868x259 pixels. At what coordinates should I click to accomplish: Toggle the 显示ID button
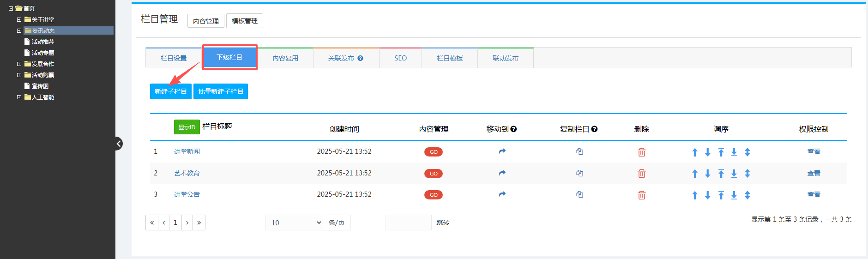[187, 127]
